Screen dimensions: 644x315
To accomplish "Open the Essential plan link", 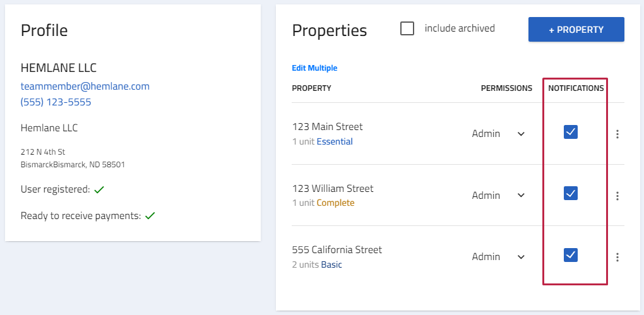I will (335, 141).
